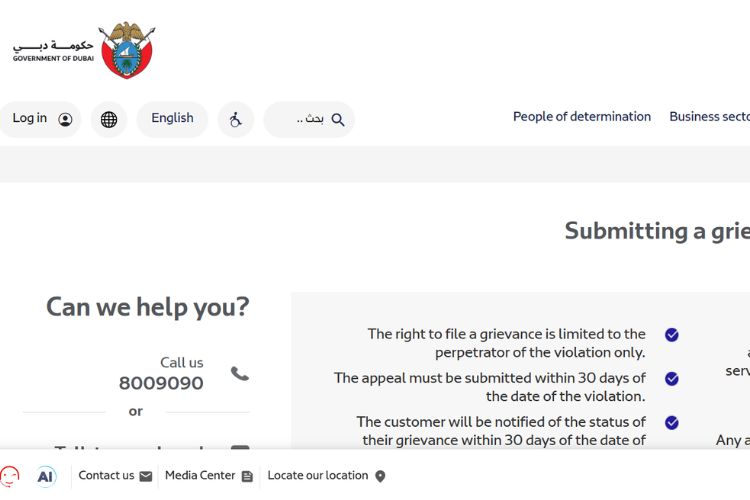Image resolution: width=750 pixels, height=500 pixels.
Task: Open the red chat face icon
Action: tap(10, 477)
